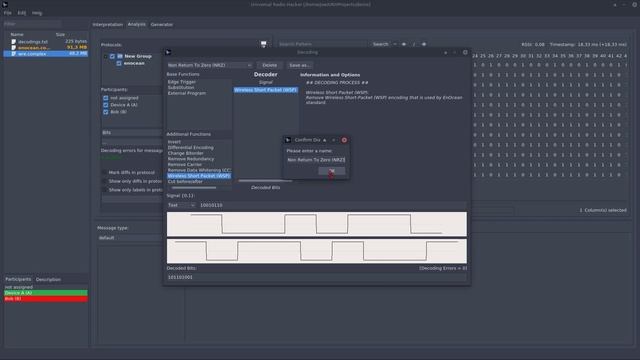The image size is (640, 360).
Task: Select Wireless Short Packet in Additional Functions list
Action: click(x=199, y=176)
